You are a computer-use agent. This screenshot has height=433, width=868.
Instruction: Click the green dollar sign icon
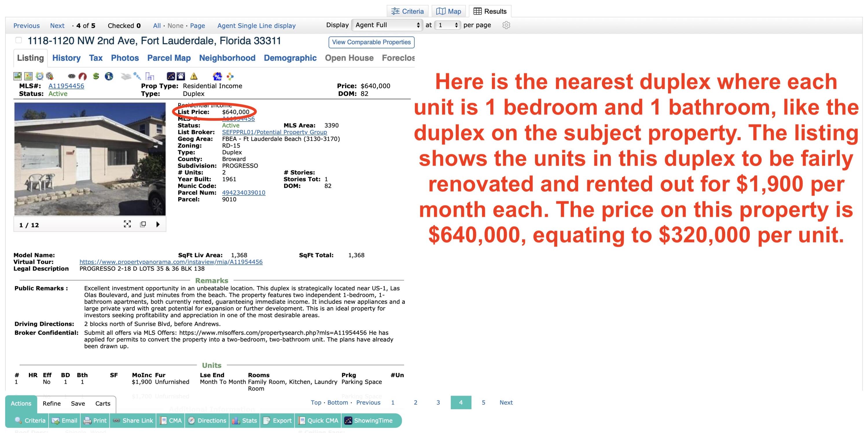click(96, 76)
